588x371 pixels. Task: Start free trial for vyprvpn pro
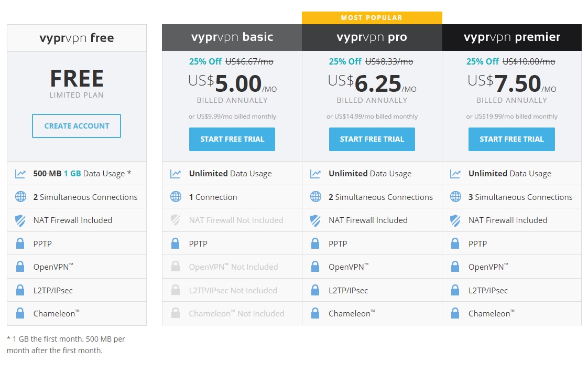point(372,139)
